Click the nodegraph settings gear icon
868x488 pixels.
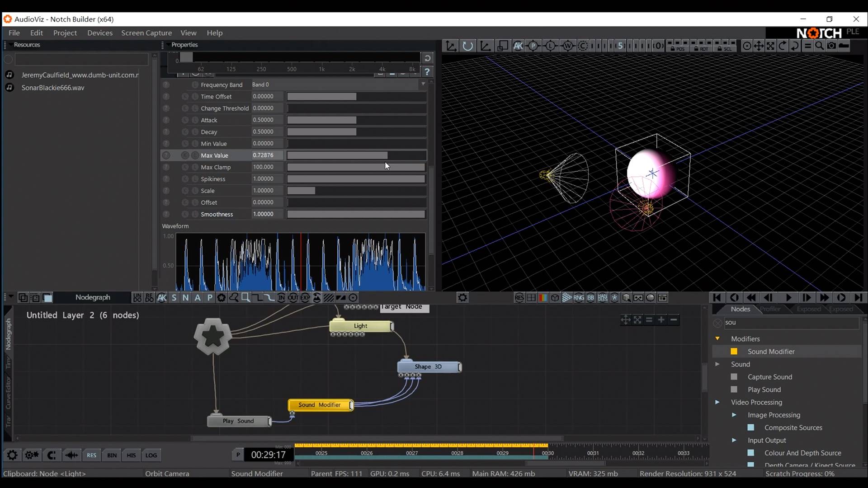tap(462, 298)
